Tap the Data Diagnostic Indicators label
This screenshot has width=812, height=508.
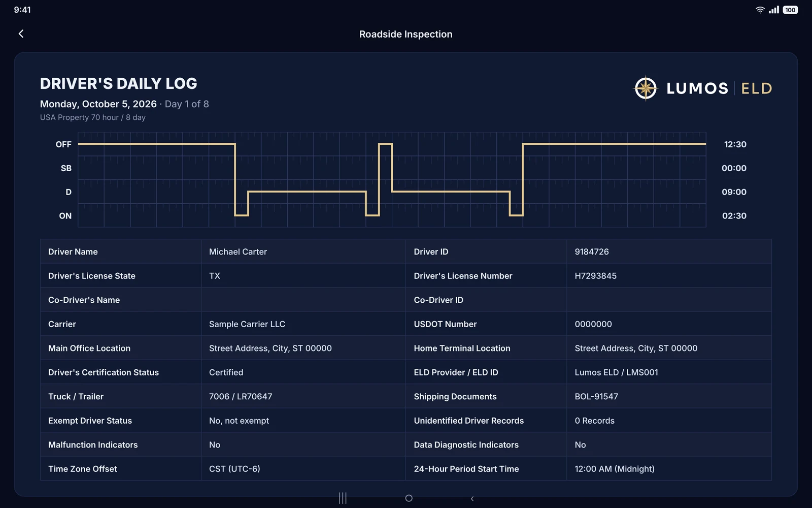466,444
